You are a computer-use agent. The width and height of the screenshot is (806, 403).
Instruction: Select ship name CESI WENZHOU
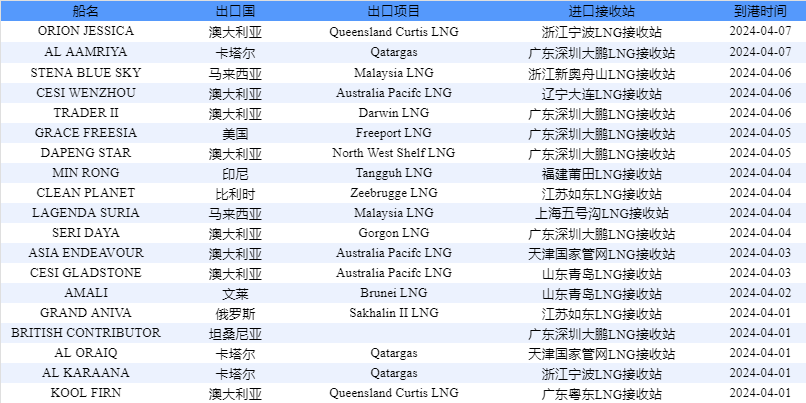coord(86,93)
